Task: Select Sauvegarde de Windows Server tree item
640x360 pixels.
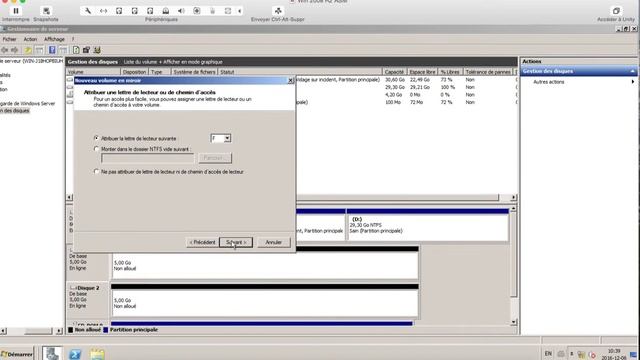Action: click(27, 104)
